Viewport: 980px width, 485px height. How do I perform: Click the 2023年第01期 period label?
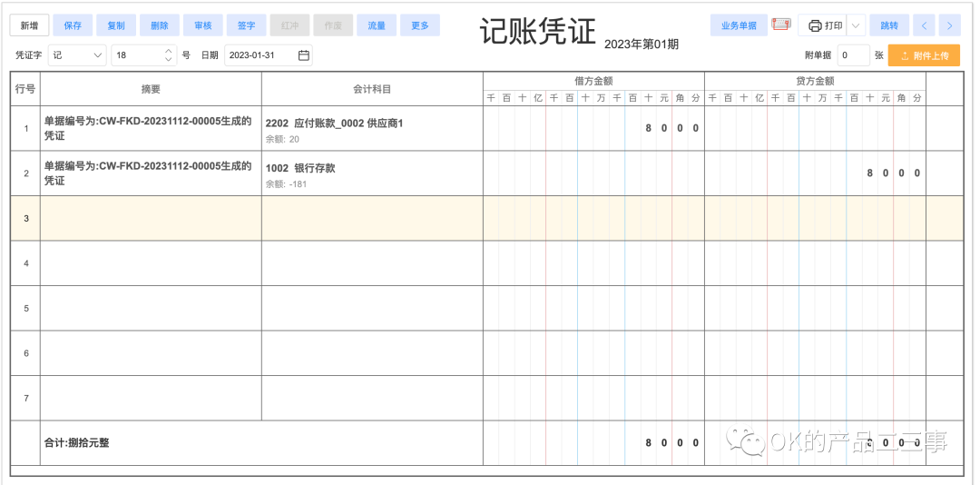click(642, 44)
